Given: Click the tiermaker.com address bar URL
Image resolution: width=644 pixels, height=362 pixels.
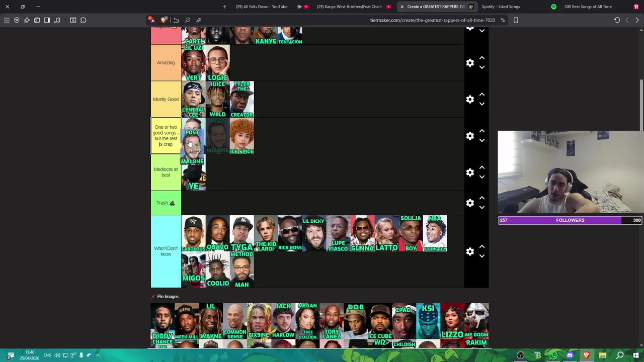Looking at the screenshot, I should pyautogui.click(x=432, y=20).
